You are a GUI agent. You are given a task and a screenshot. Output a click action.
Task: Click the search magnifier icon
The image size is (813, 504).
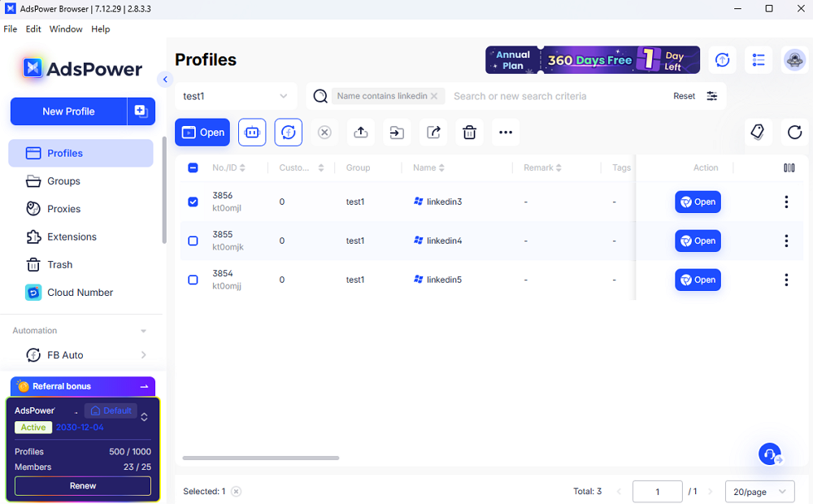[x=320, y=96]
